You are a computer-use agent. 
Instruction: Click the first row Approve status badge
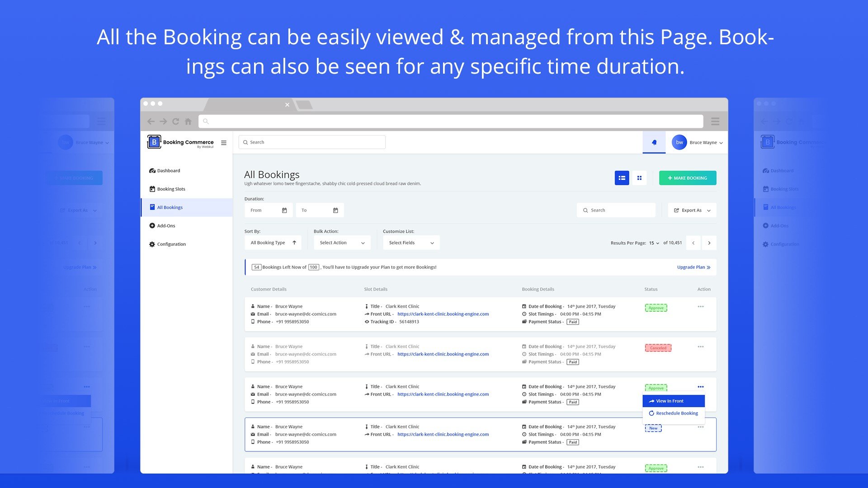pos(656,308)
